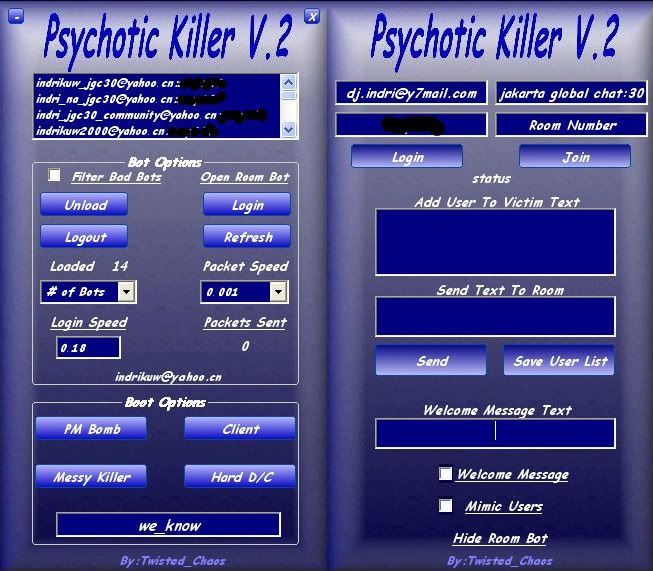Click the bot list scroll up arrow
The image size is (653, 571).
[x=289, y=82]
